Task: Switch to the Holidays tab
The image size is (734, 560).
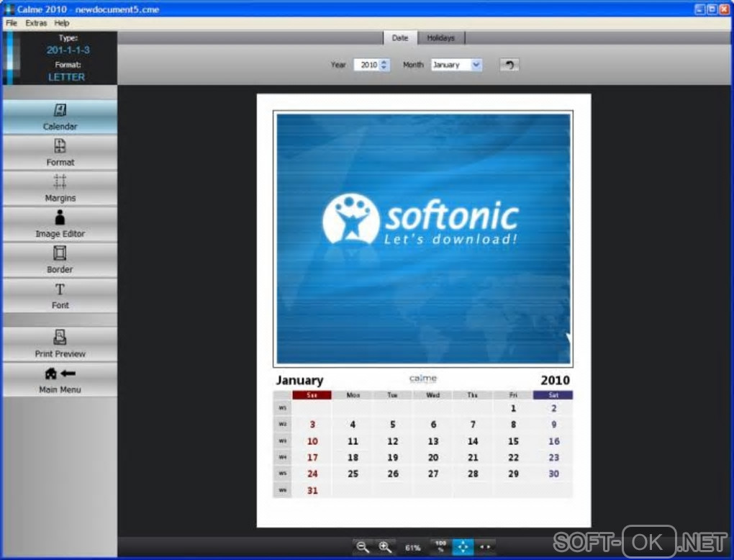Action: pyautogui.click(x=440, y=38)
